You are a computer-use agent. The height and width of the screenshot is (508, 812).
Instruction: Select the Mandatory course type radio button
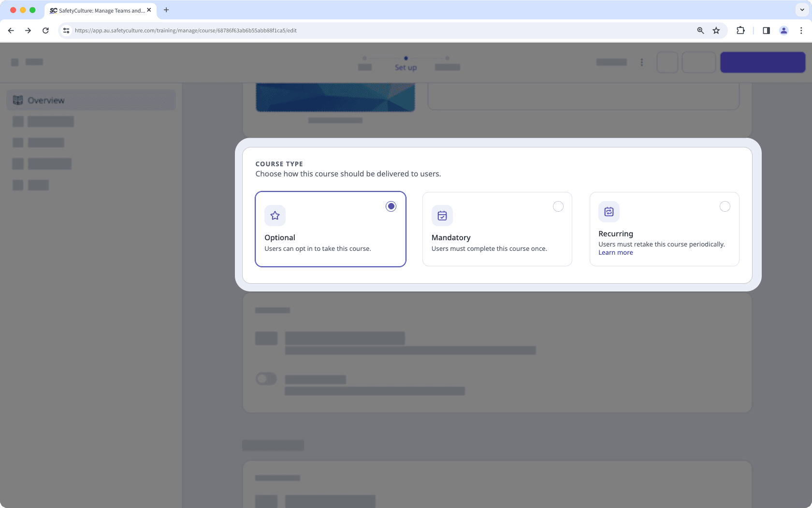pyautogui.click(x=558, y=206)
